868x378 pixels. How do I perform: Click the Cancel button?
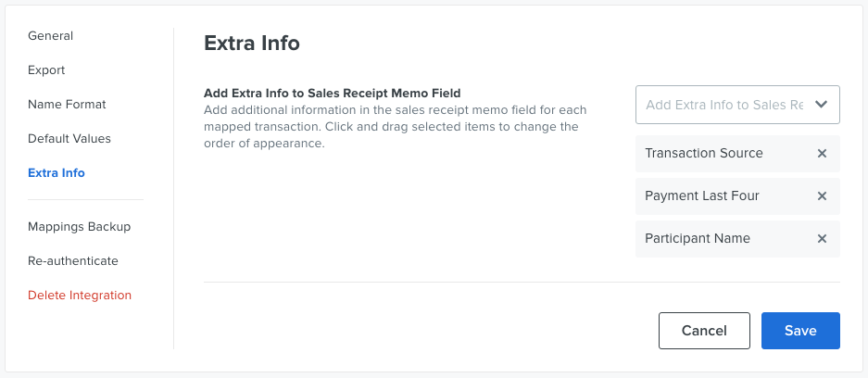point(704,331)
